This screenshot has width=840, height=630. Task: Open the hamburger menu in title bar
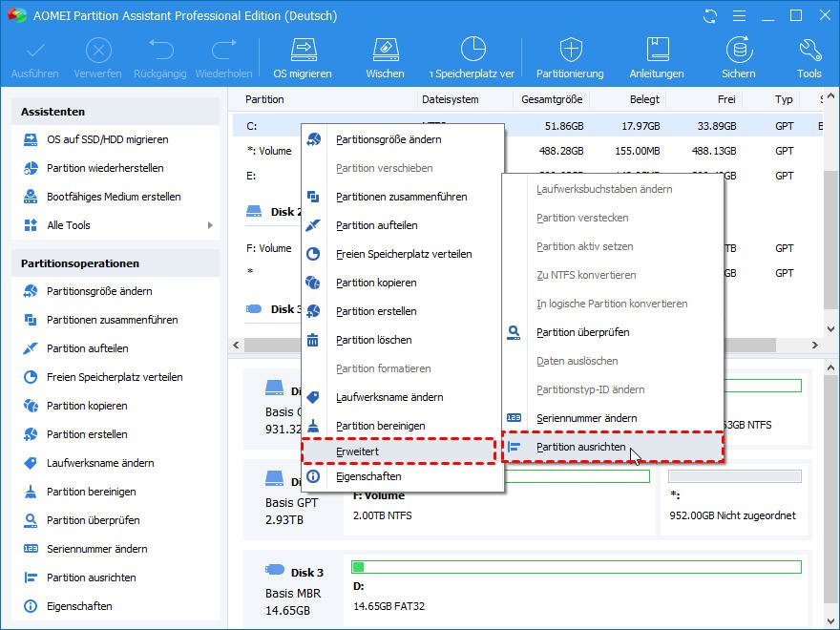739,16
